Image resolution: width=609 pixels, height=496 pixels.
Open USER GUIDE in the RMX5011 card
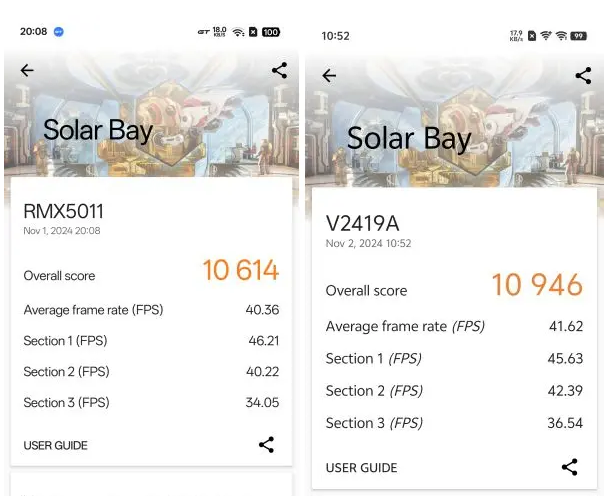[56, 446]
